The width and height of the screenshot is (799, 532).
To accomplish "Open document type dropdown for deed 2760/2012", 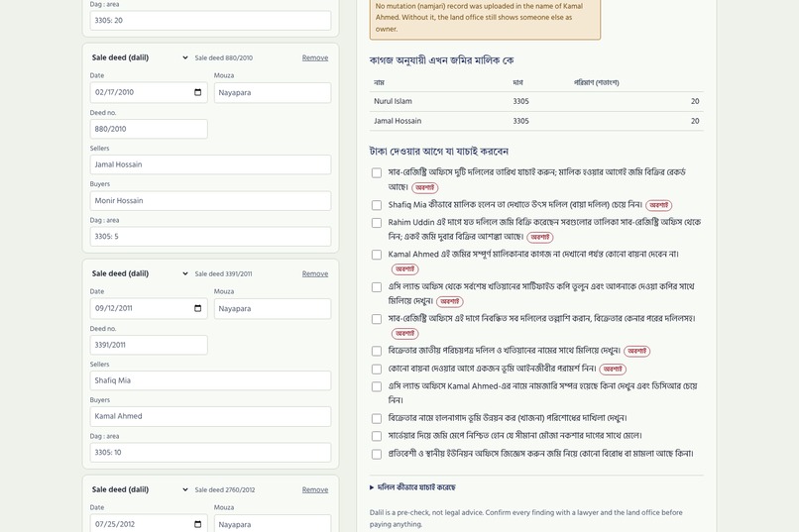I will click(140, 489).
